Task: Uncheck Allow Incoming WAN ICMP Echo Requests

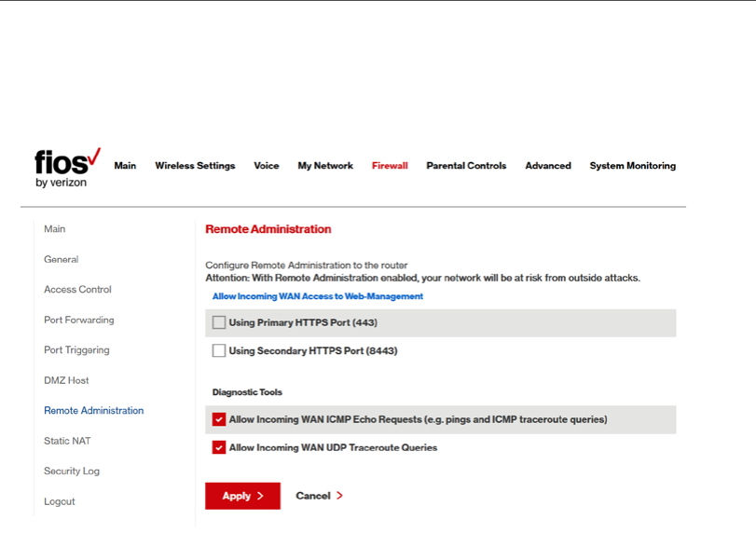Action: click(219, 419)
